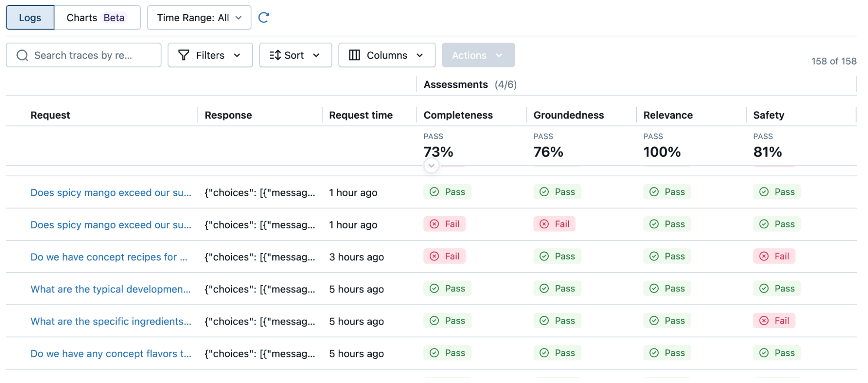Click Completeness Fail badge in second row
This screenshot has width=868, height=383.
coord(445,224)
